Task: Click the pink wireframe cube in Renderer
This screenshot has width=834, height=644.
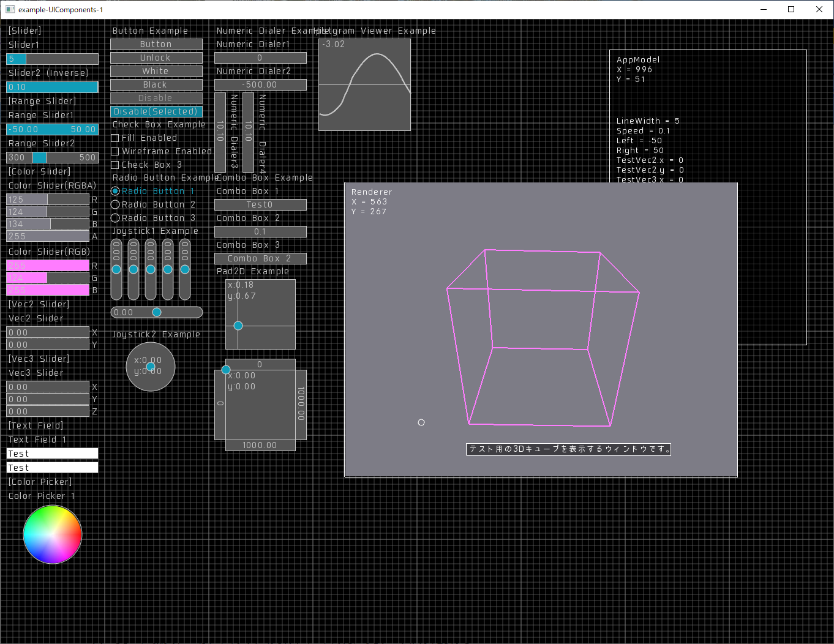Action: click(543, 337)
